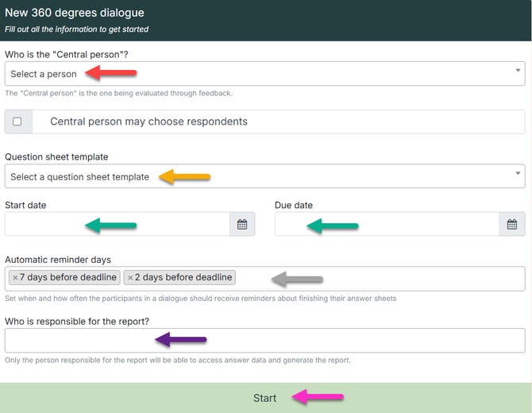The image size is (532, 413).
Task: Click the Central person dropdown arrow
Action: 519,71
